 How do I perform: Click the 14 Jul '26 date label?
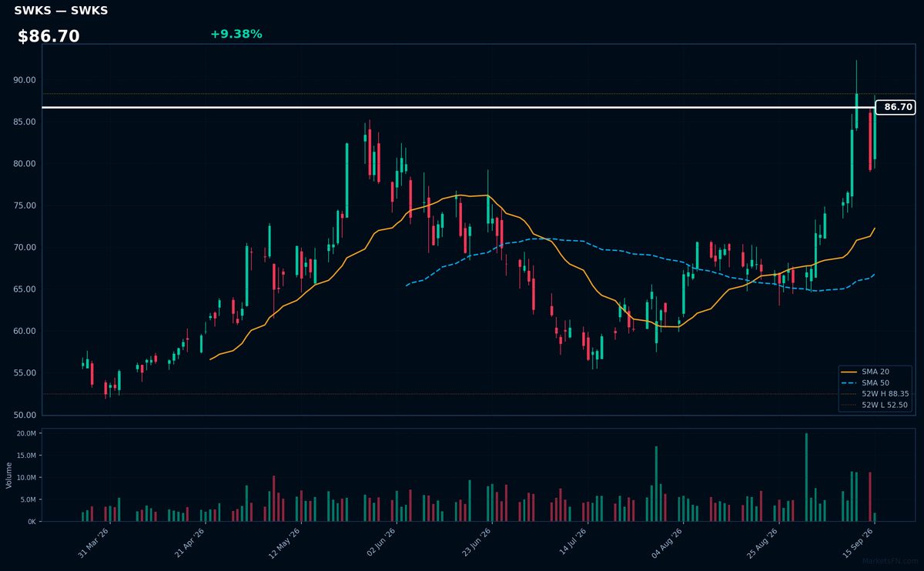point(571,543)
